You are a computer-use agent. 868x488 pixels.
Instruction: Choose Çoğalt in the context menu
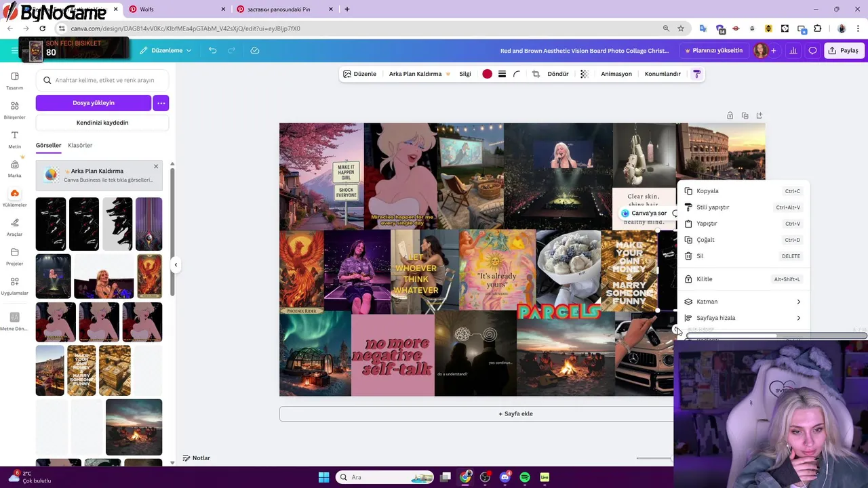743,240
